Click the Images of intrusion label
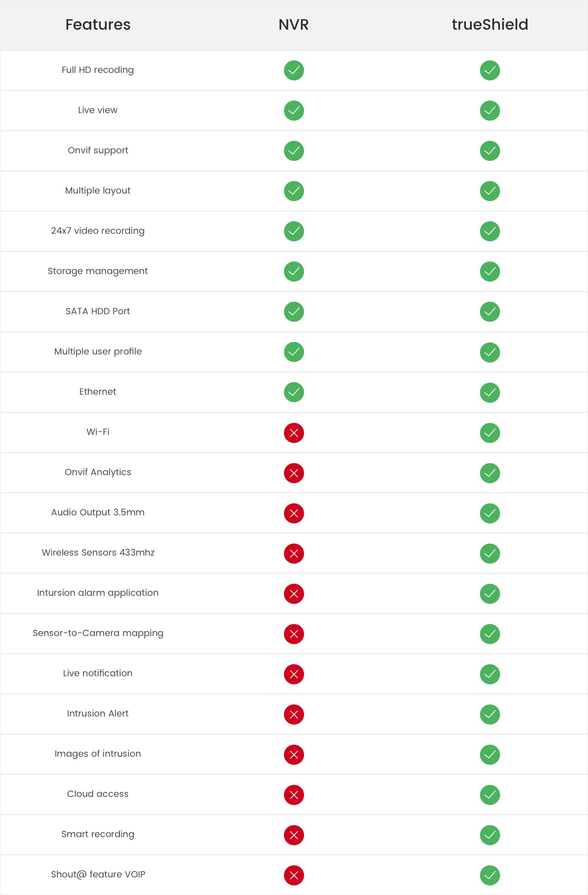The width and height of the screenshot is (588, 895). [x=98, y=754]
